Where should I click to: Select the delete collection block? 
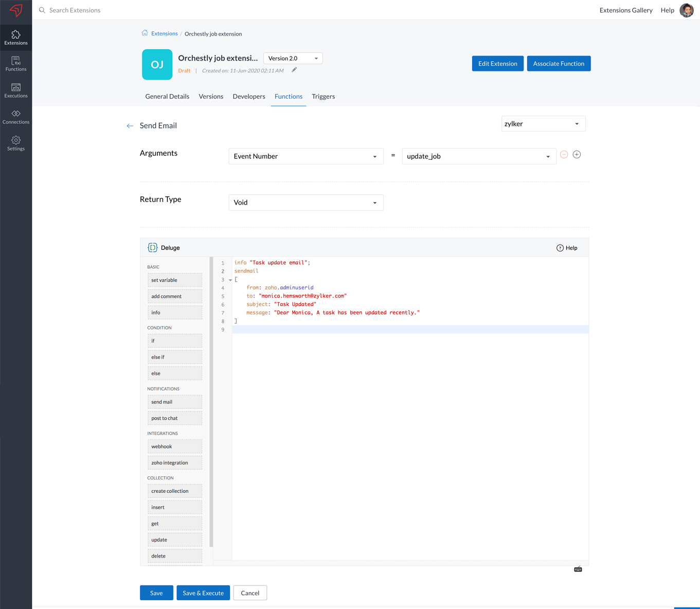[175, 556]
